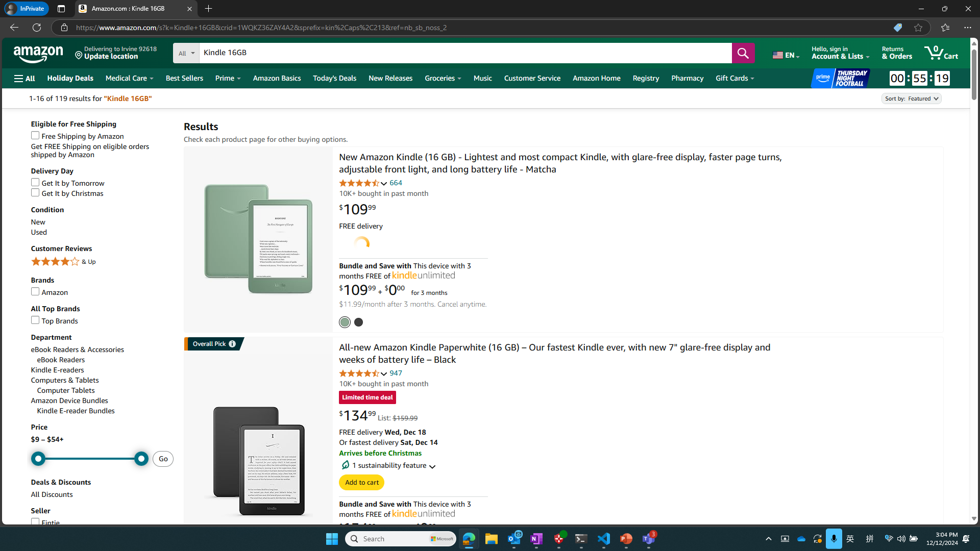
Task: Refresh the page with reload icon
Action: (x=37, y=28)
